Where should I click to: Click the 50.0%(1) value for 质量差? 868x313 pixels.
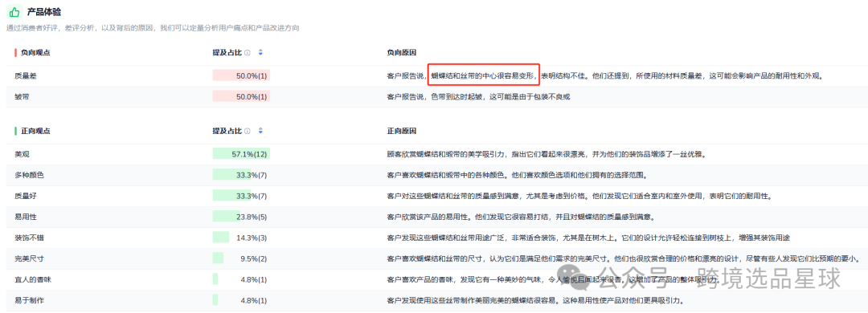[x=252, y=75]
